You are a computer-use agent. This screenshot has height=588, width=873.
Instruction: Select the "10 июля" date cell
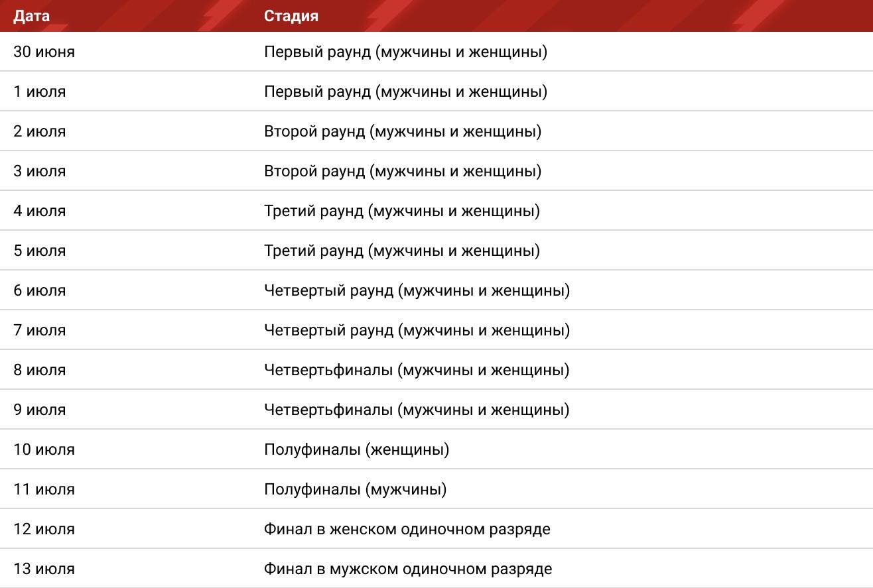(44, 449)
